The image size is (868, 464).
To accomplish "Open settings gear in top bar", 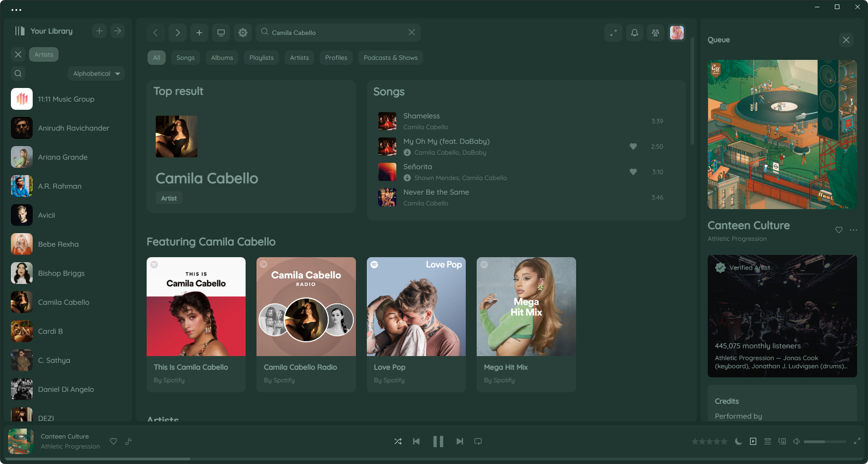I will (x=243, y=33).
